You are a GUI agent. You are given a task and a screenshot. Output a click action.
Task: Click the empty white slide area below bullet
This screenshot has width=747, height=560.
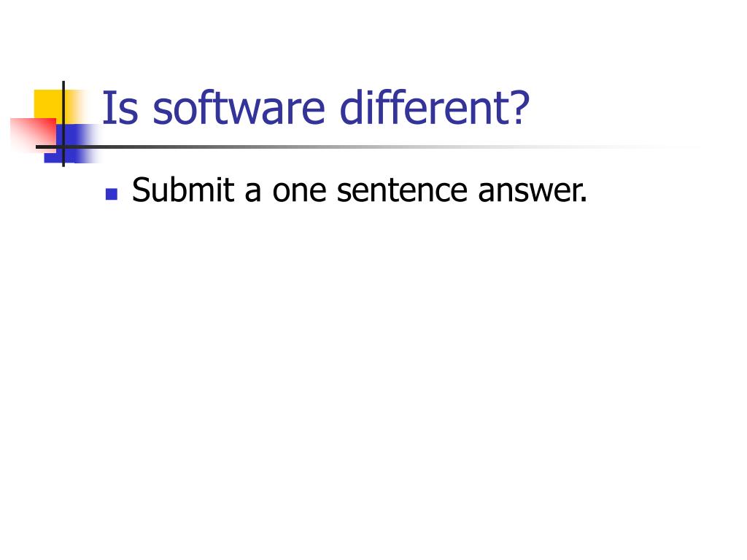click(x=373, y=371)
